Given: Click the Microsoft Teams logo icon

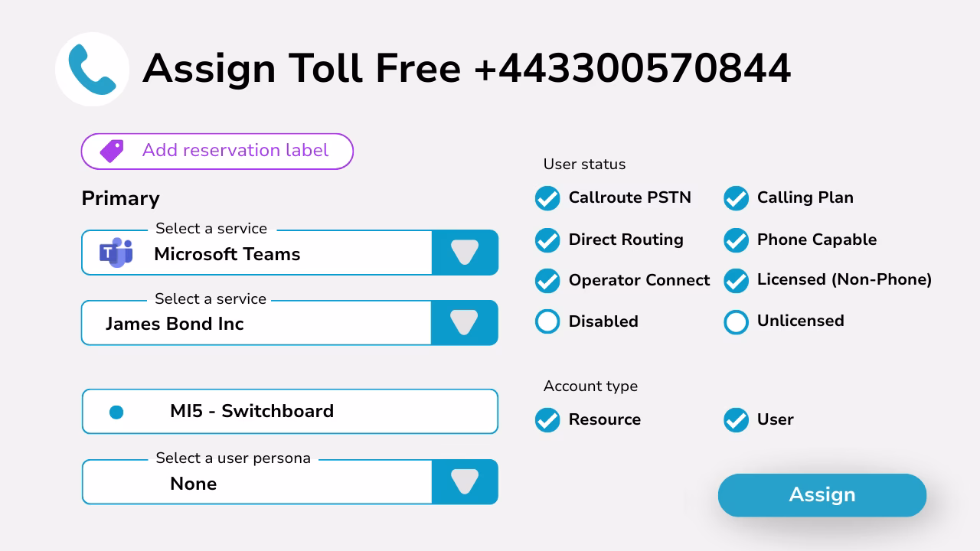Looking at the screenshot, I should pyautogui.click(x=116, y=253).
